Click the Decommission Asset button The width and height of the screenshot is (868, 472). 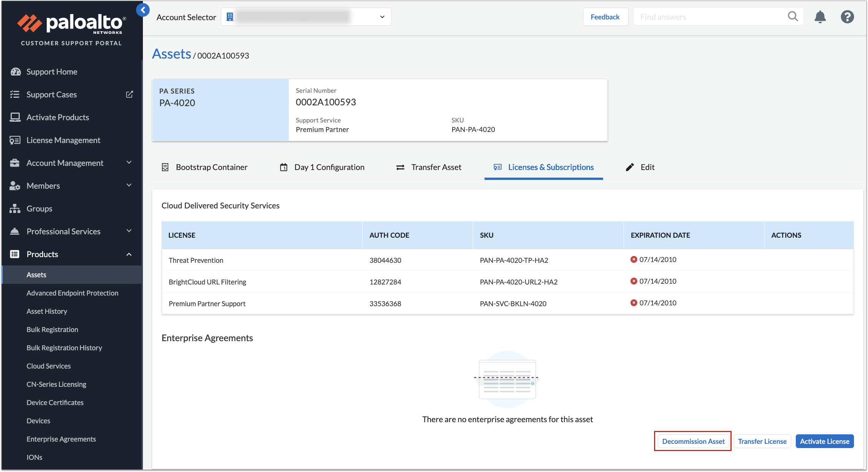click(693, 441)
